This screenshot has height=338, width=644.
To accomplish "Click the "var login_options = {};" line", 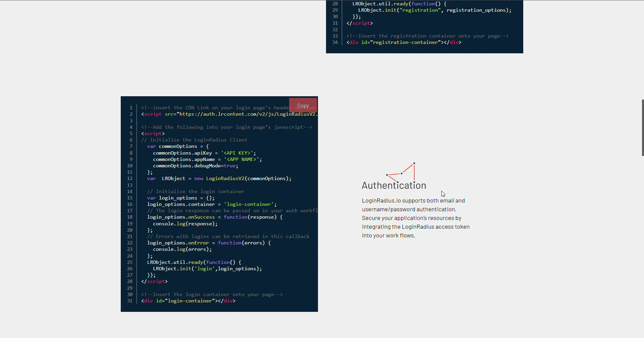I will 181,198.
